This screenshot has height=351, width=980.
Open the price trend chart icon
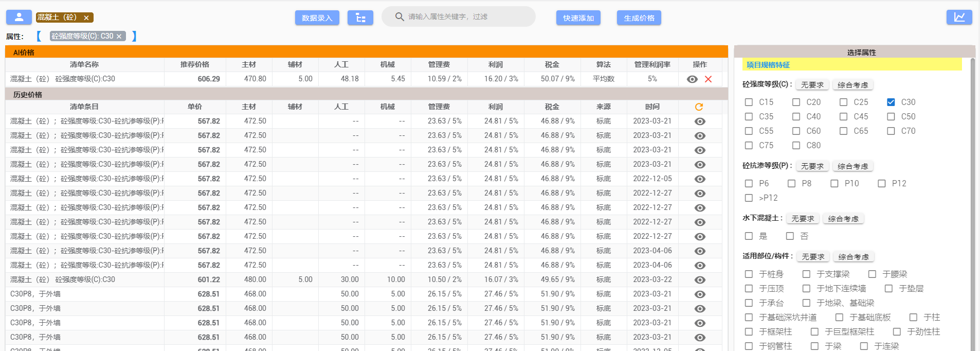pos(959,17)
